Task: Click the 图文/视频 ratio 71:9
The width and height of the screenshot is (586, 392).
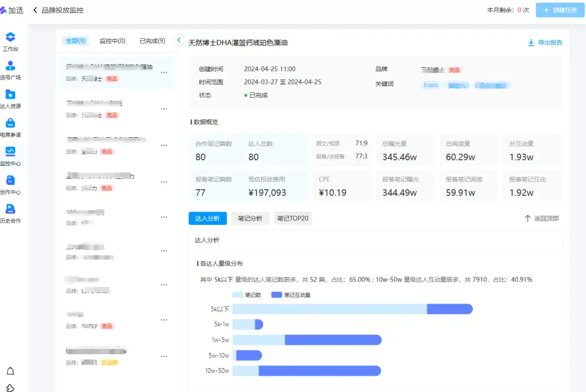Action: point(361,143)
